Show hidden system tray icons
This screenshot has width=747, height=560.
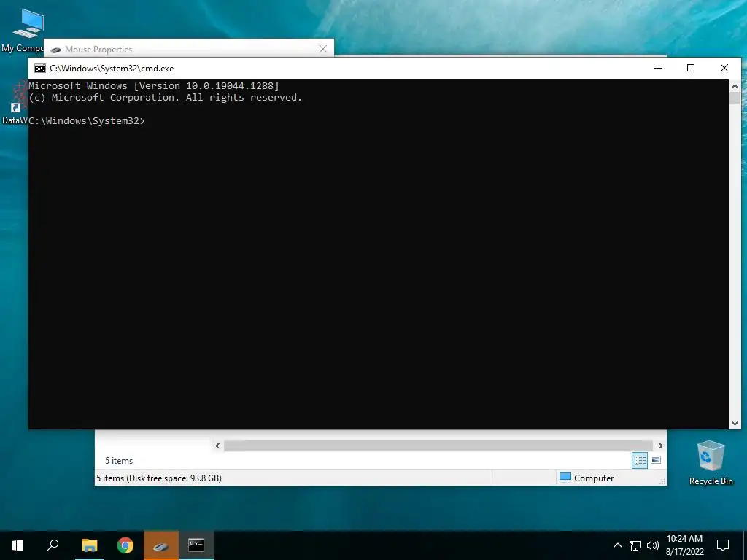click(617, 545)
